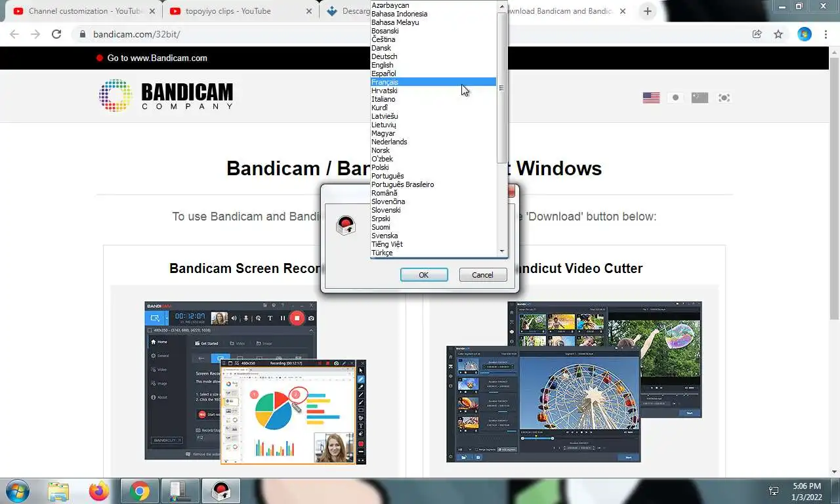The height and width of the screenshot is (504, 840).
Task: Select Polski language option
Action: pos(433,167)
